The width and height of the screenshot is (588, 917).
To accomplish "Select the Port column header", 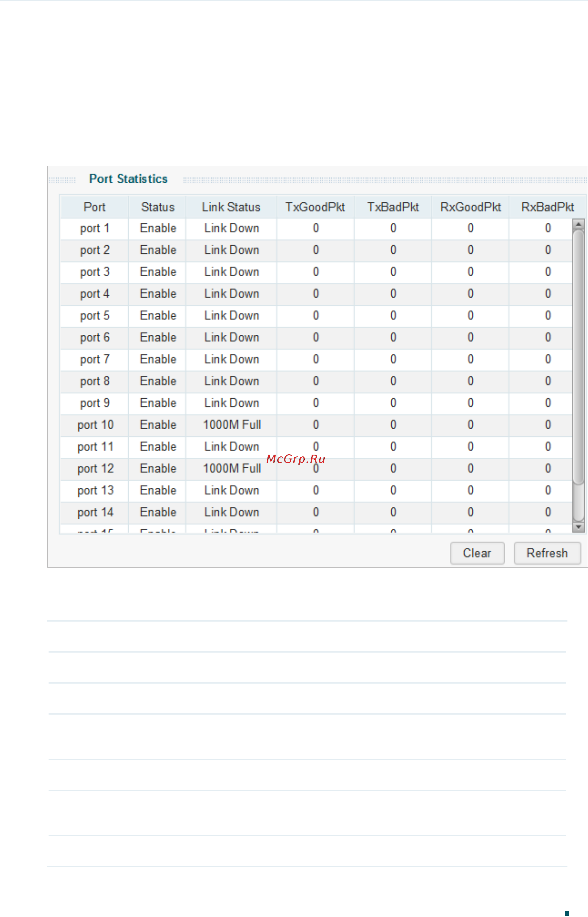I will click(94, 207).
